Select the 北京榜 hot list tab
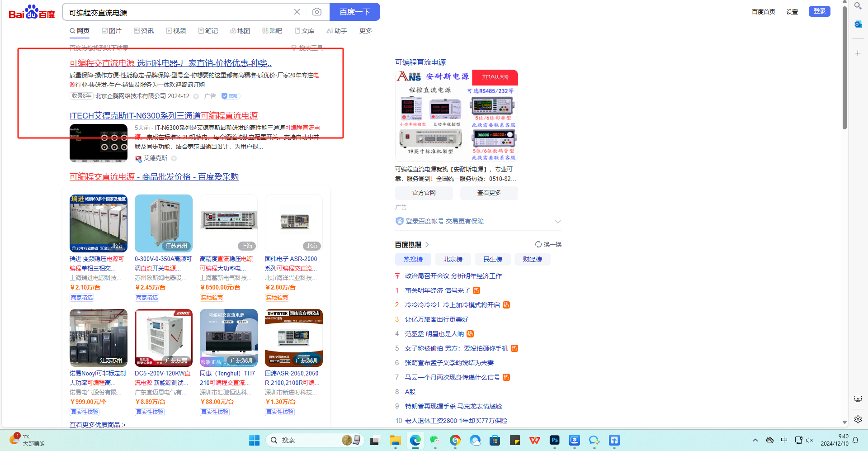Screen dimensions: 868x451 453,259
